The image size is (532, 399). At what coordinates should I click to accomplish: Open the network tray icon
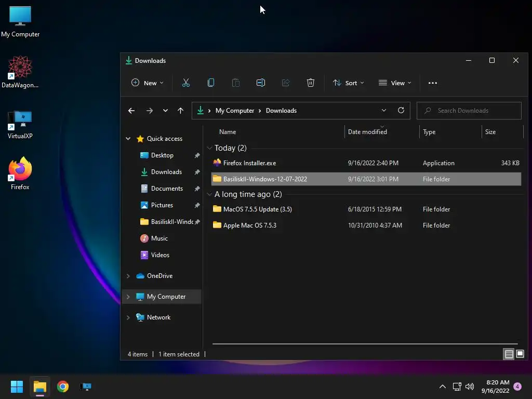click(457, 387)
